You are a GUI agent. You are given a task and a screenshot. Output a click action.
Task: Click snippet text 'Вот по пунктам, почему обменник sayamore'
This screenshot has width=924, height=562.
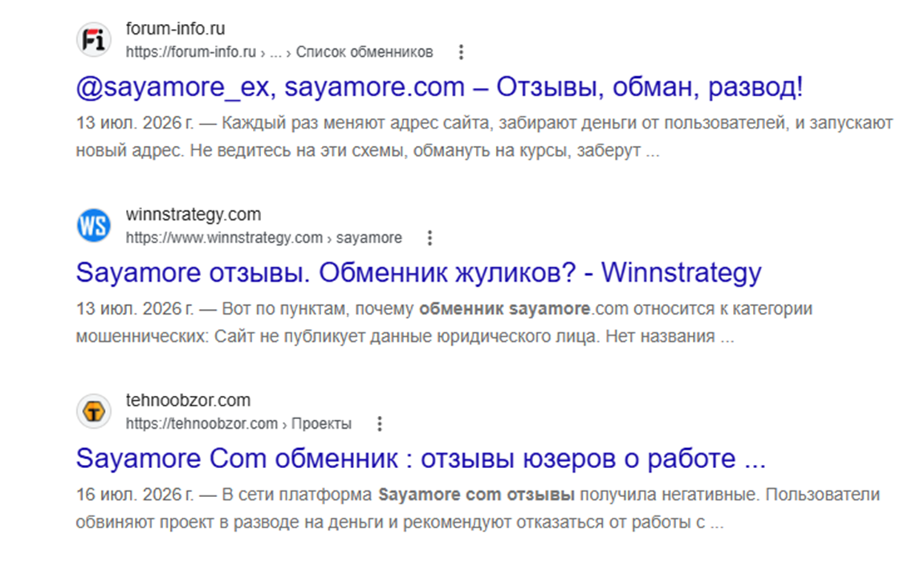click(406, 308)
